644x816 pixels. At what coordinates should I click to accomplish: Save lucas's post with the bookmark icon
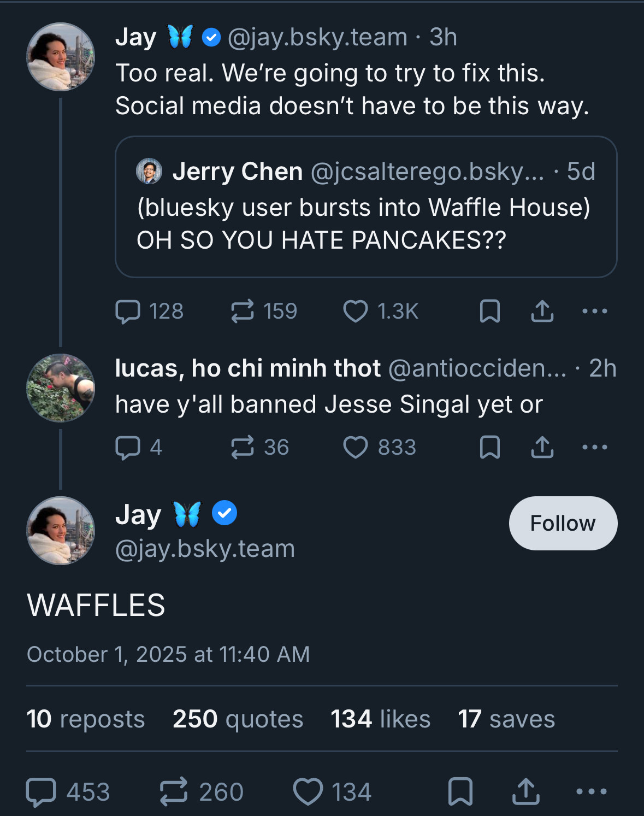coord(489,448)
